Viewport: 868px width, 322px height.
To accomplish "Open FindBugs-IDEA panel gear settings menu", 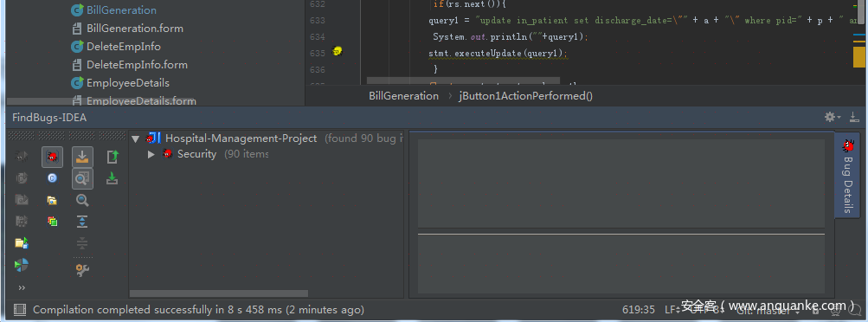I will [832, 118].
